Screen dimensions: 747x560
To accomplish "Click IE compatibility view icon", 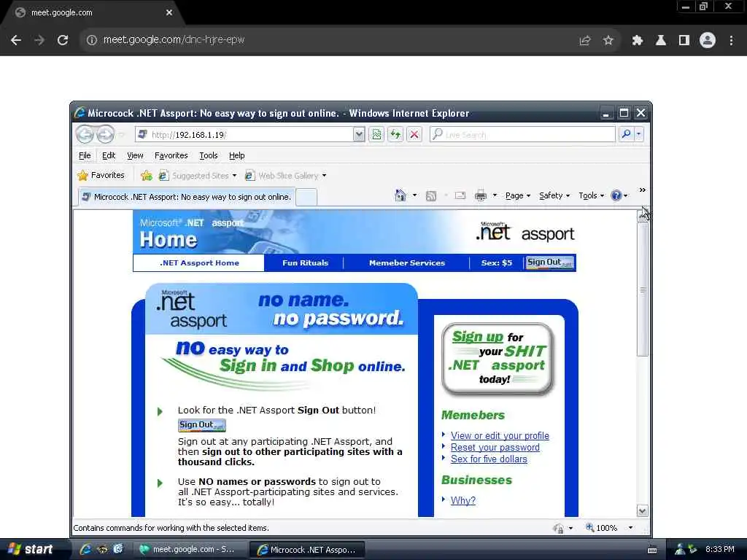I will pyautogui.click(x=376, y=135).
